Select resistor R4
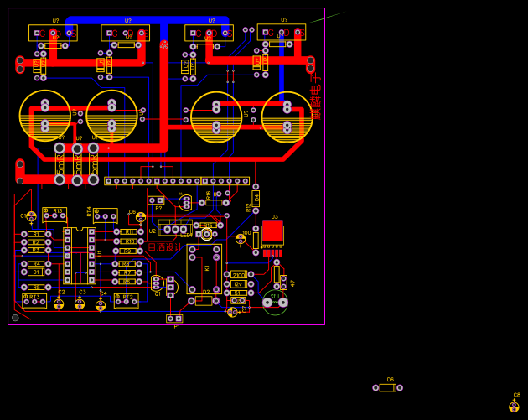The width and height of the screenshot is (528, 420). [36, 264]
